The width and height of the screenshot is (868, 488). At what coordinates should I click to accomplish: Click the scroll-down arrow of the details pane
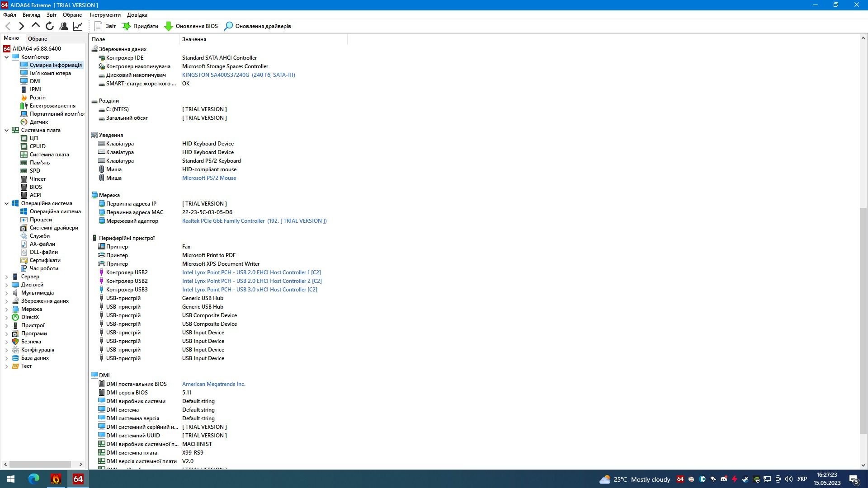pyautogui.click(x=863, y=465)
